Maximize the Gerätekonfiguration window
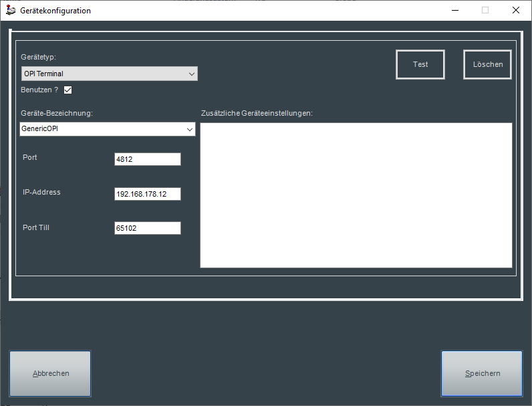This screenshot has height=406, width=532. [x=485, y=11]
